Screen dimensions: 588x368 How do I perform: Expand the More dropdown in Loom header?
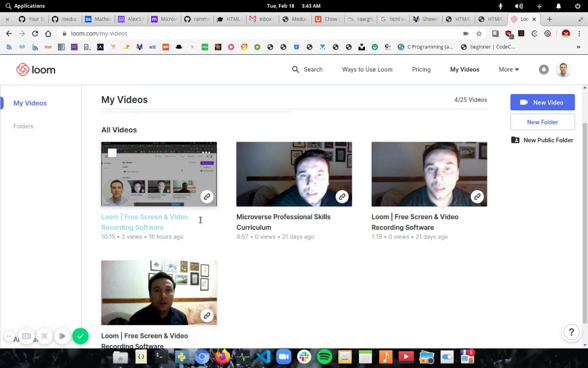[x=509, y=70]
